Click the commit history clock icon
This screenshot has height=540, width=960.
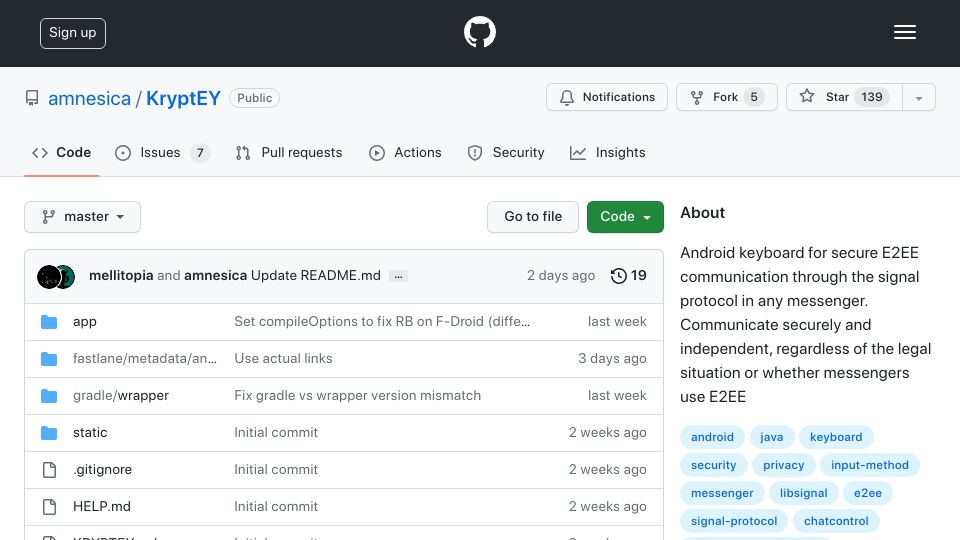pos(618,276)
